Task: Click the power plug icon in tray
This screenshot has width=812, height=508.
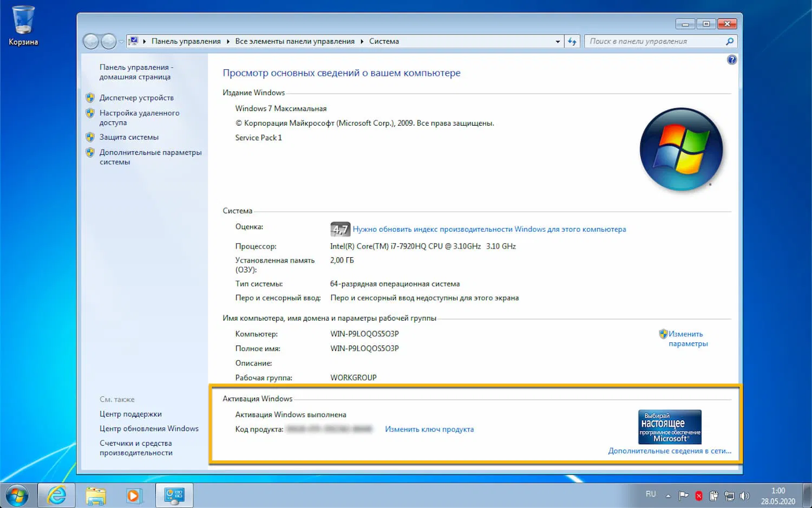Action: 713,495
